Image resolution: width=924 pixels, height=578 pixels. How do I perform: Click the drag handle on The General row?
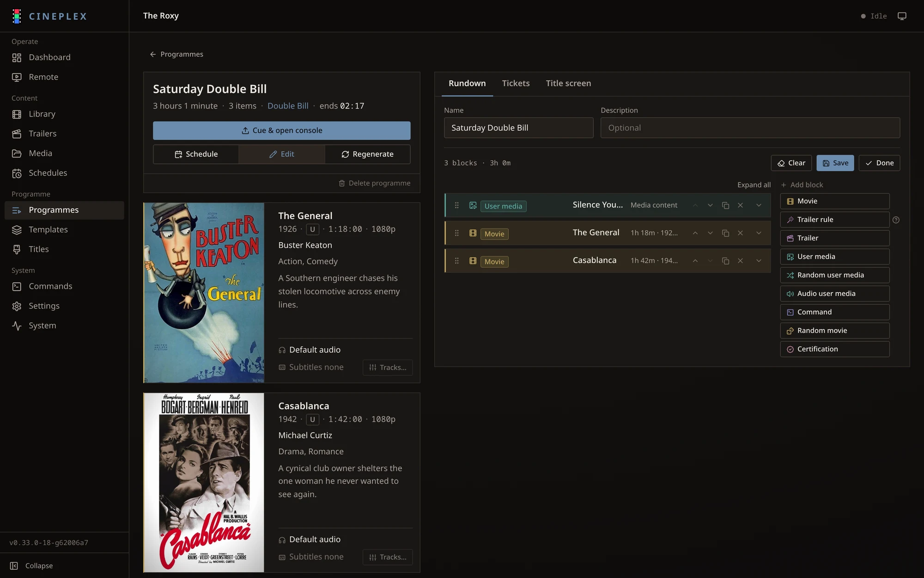click(x=456, y=233)
